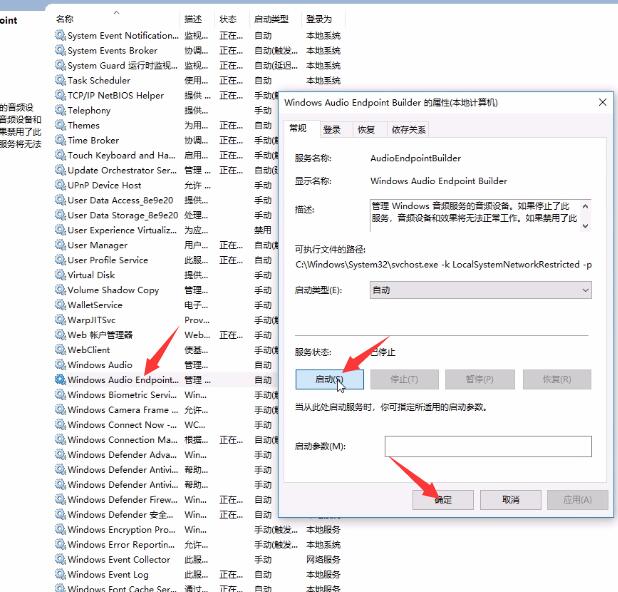
Task: Click gear icon beside WebClient service
Action: coord(60,350)
